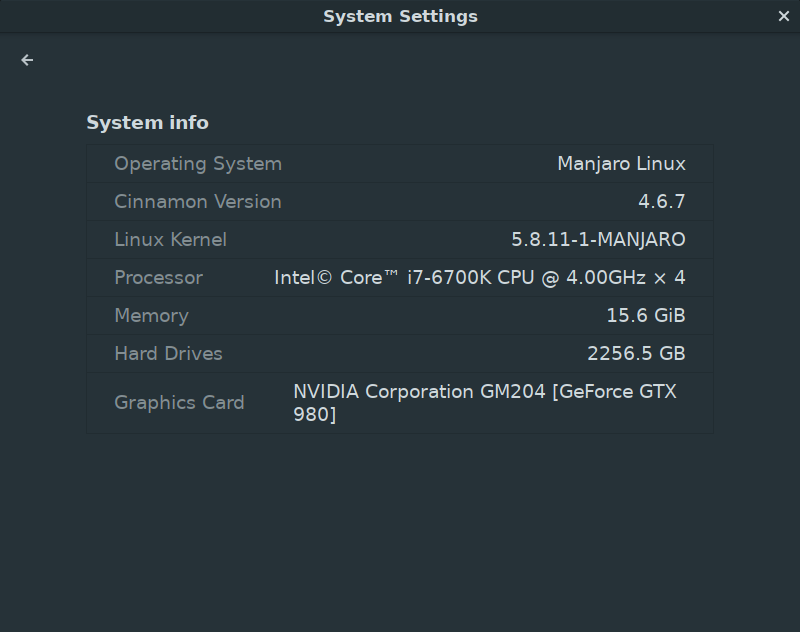Click the Cinnamon Version entry

click(400, 201)
